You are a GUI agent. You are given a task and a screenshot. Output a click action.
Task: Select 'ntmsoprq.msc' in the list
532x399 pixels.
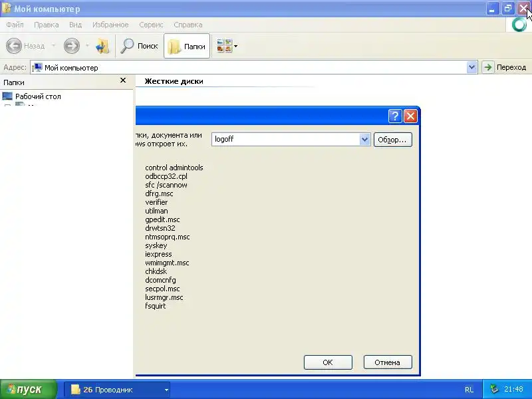pos(168,237)
